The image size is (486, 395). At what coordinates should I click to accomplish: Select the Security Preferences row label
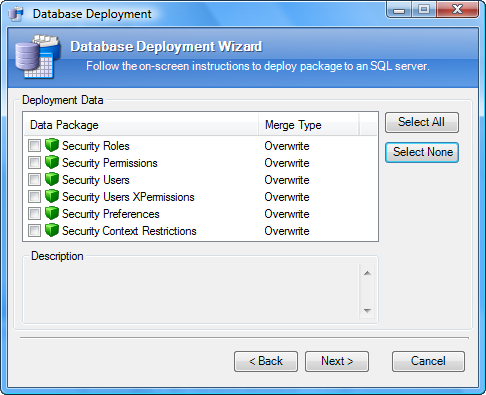[x=111, y=214]
